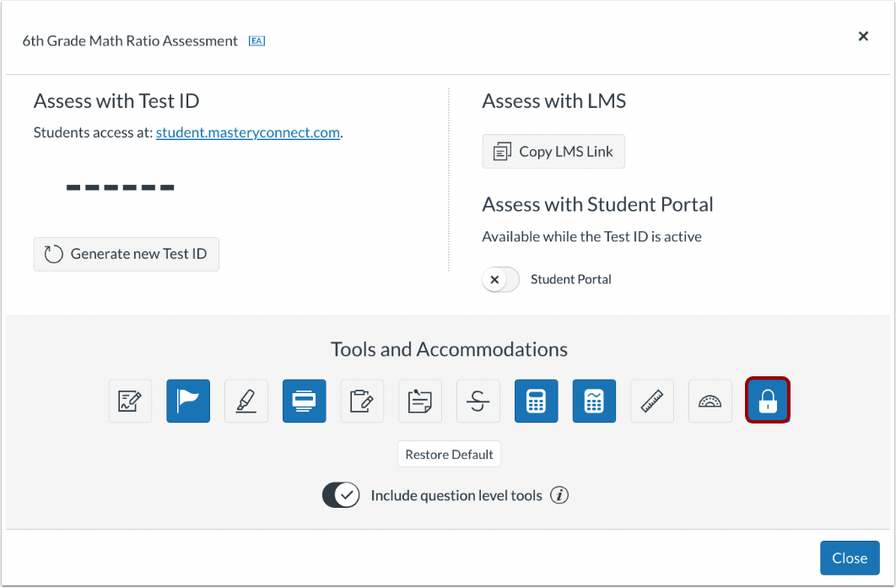
Task: Open the question level tools info tooltip
Action: coord(560,495)
